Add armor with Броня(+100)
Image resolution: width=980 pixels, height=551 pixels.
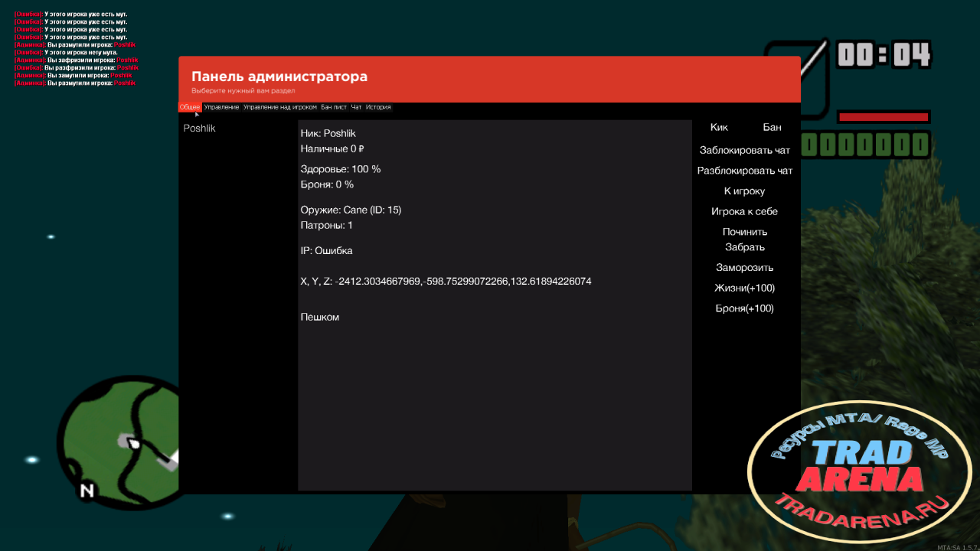pos(745,308)
